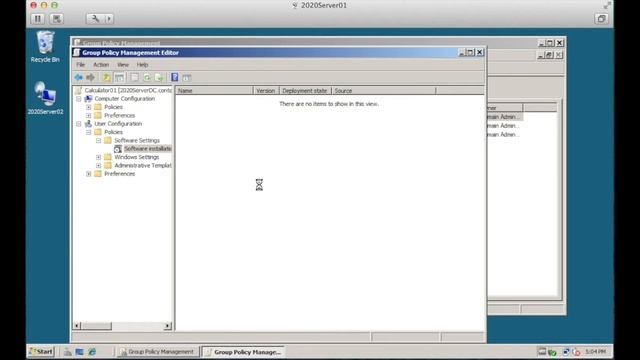
Task: Click the tree pane horizontal scrollbar thumb
Action: (96, 326)
